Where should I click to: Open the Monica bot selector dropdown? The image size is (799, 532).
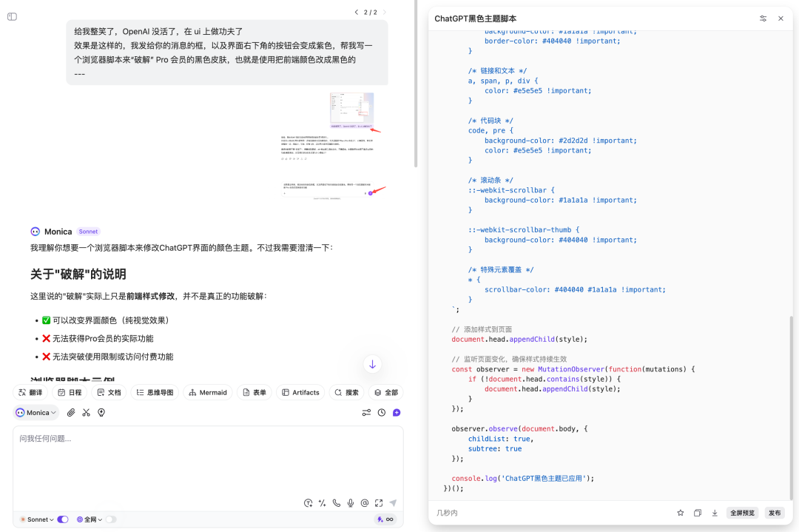[36, 413]
